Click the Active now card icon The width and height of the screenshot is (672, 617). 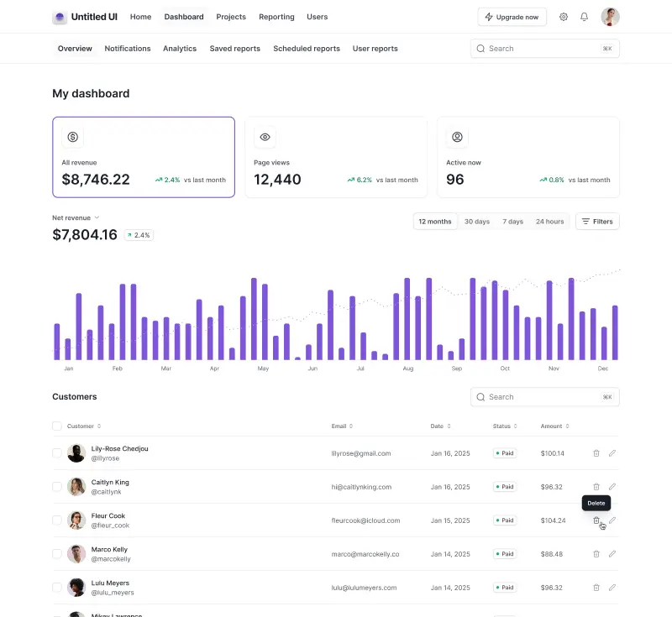coord(457,137)
